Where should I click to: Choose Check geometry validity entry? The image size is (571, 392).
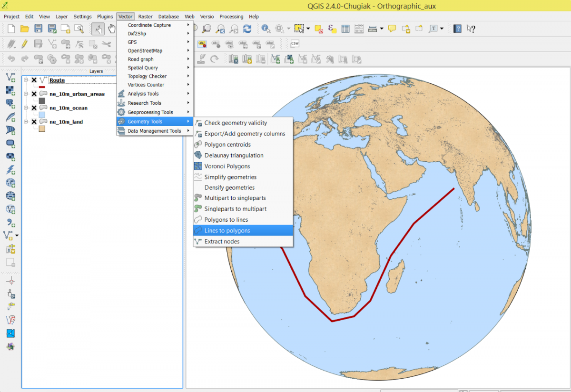243,123
